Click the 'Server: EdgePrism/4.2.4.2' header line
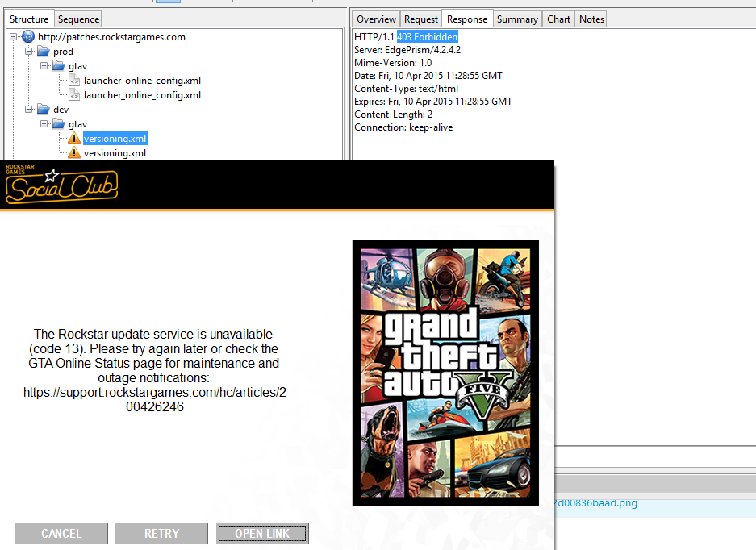 (x=407, y=50)
